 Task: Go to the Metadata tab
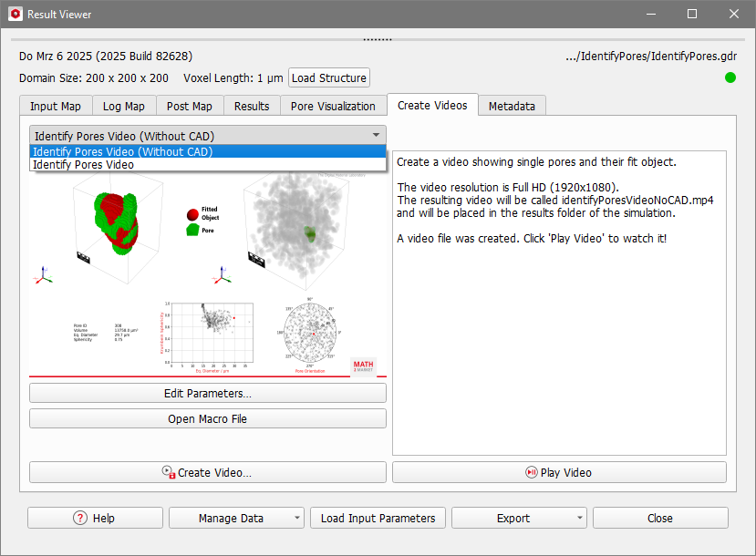pyautogui.click(x=512, y=106)
